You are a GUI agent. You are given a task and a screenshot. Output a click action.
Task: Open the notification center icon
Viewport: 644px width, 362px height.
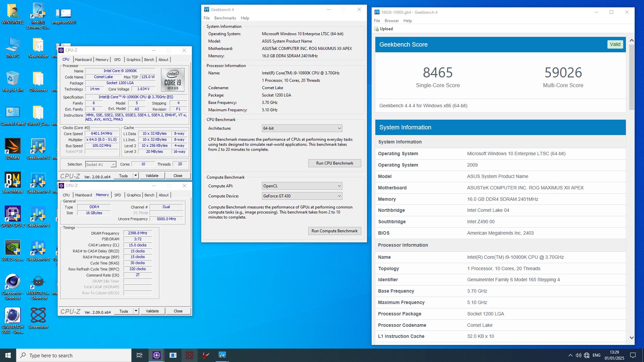coord(633,355)
